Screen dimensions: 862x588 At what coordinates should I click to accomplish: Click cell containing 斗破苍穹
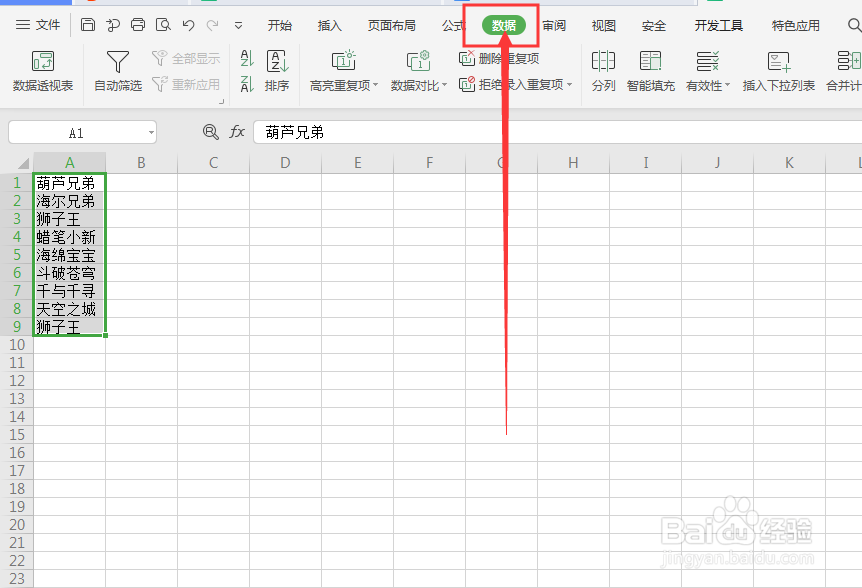coord(69,273)
